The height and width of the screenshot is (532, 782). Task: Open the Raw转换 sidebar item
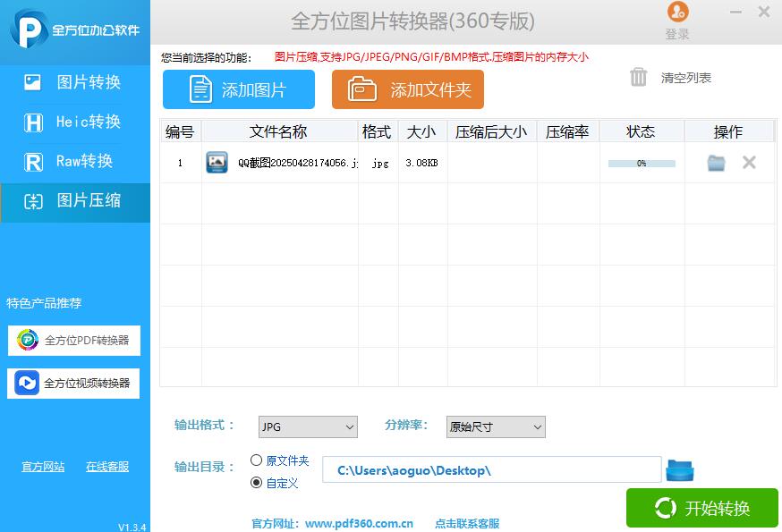[75, 161]
